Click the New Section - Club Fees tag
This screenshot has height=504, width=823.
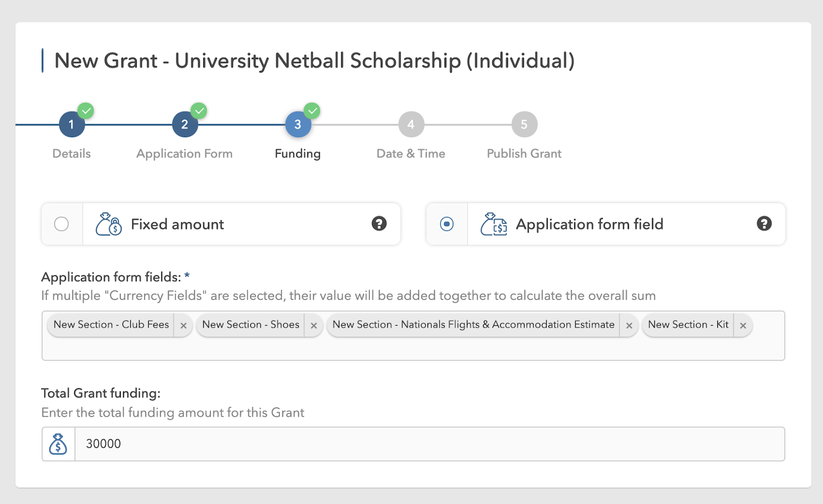(111, 325)
